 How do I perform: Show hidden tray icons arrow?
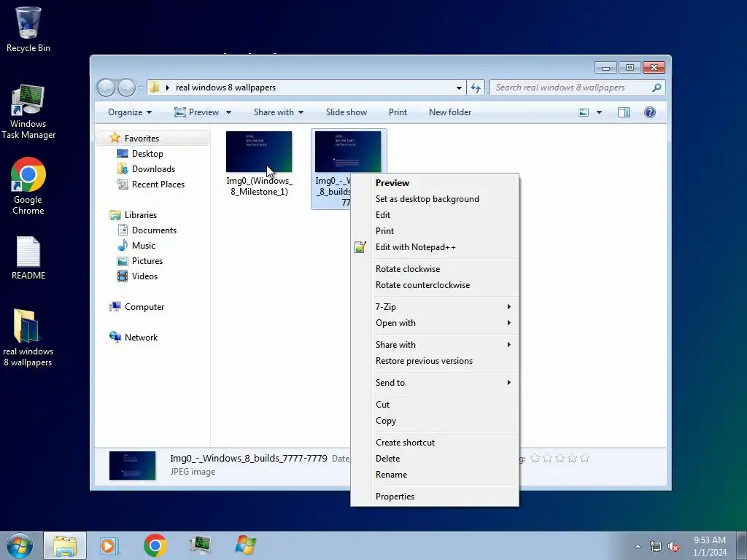(x=638, y=547)
